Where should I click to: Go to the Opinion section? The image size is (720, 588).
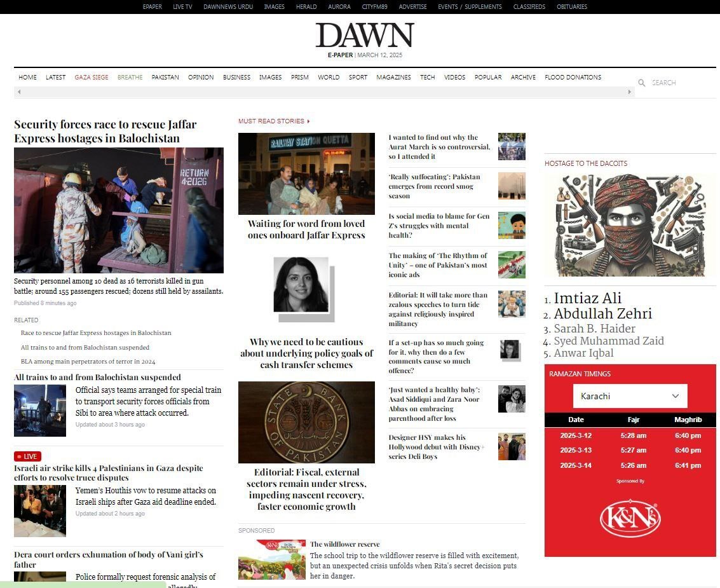point(201,78)
